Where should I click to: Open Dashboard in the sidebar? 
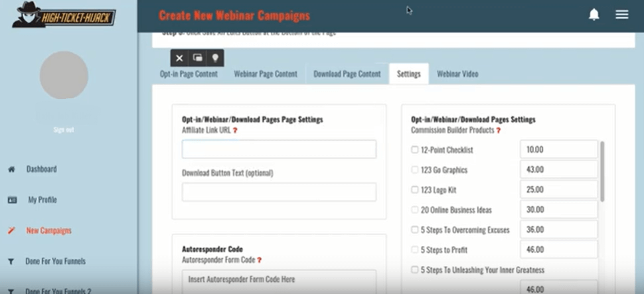[x=41, y=169]
